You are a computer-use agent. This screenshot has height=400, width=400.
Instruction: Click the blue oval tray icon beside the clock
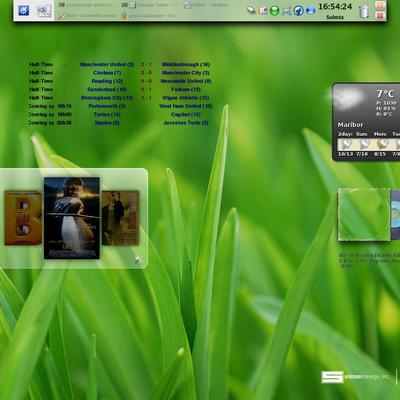pyautogui.click(x=310, y=11)
